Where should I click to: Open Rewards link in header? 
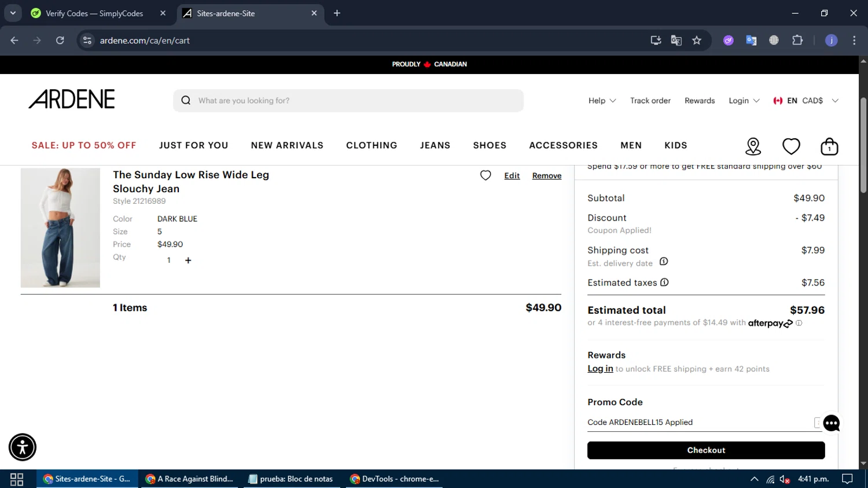coord(700,101)
